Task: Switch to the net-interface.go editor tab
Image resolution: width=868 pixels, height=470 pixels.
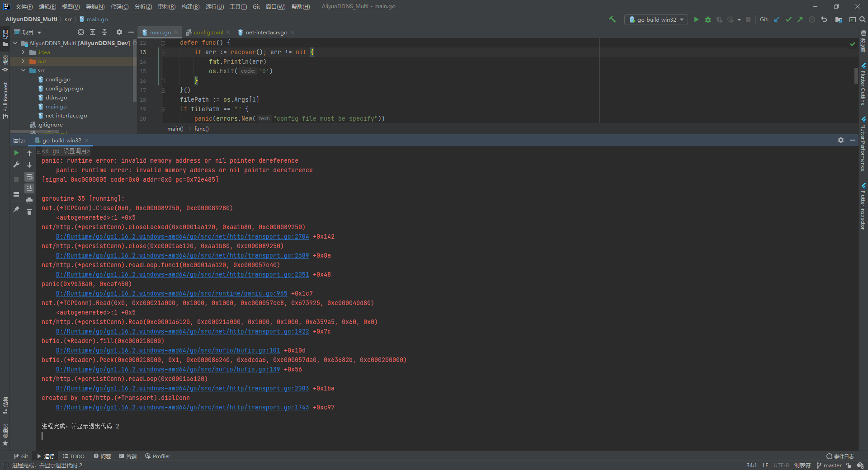Action: pyautogui.click(x=266, y=32)
